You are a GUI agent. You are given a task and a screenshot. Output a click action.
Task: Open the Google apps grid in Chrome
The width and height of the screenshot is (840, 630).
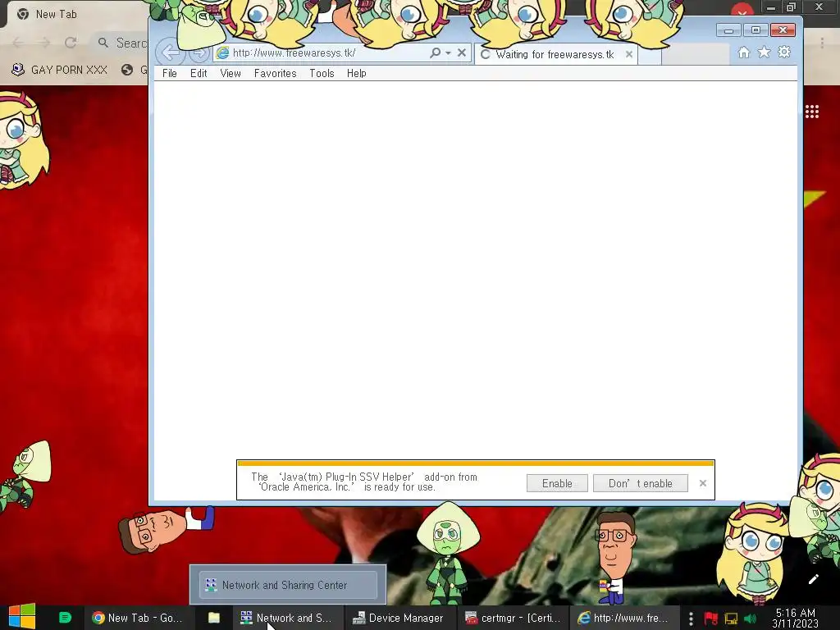(811, 112)
